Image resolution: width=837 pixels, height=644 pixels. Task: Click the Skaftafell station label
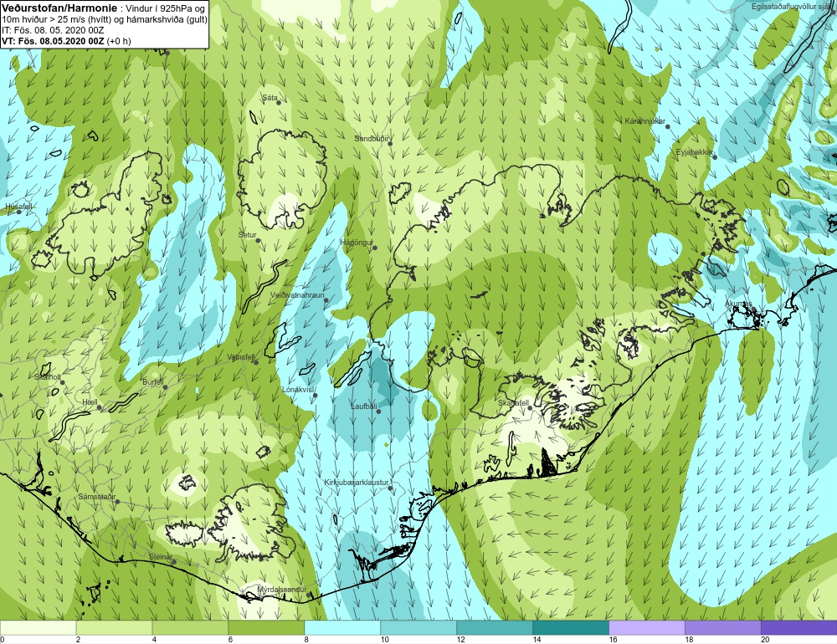pyautogui.click(x=513, y=403)
